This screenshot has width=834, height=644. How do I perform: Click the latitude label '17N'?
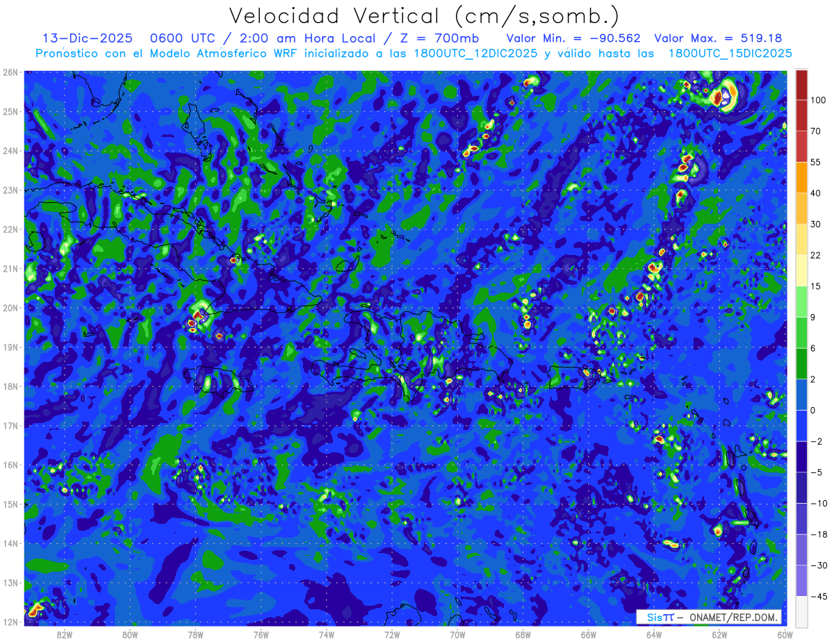coord(10,425)
